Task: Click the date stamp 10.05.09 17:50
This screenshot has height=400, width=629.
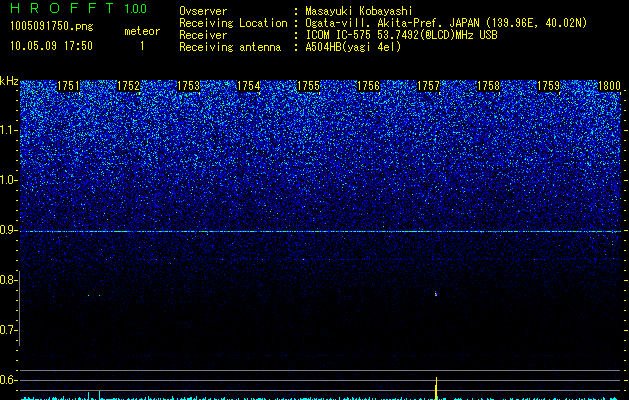Action: (x=51, y=46)
